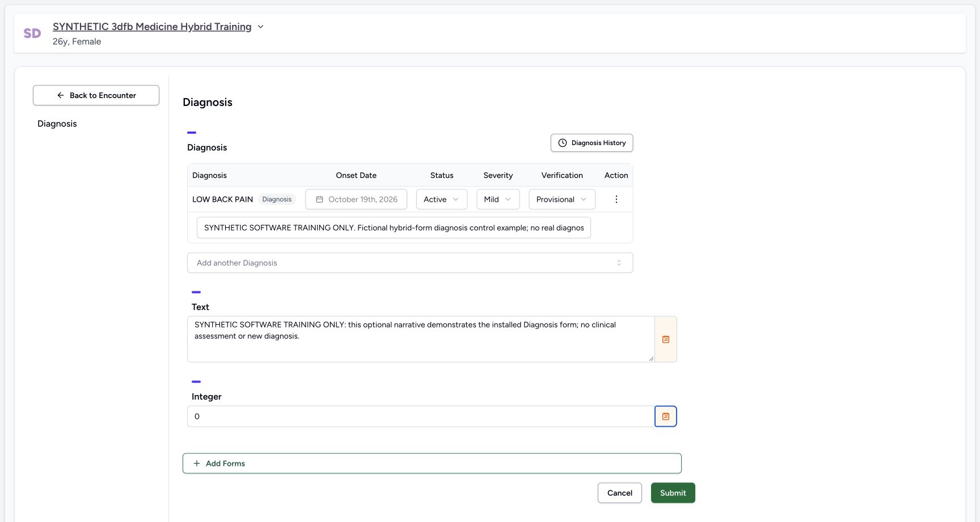Open the Add another Diagnosis combo box
The width and height of the screenshot is (980, 522).
[x=410, y=263]
